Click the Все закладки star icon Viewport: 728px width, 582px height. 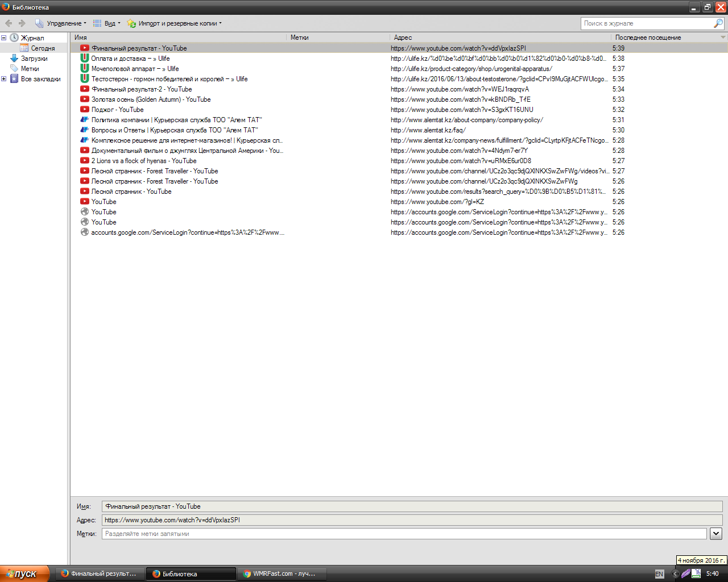(14, 78)
